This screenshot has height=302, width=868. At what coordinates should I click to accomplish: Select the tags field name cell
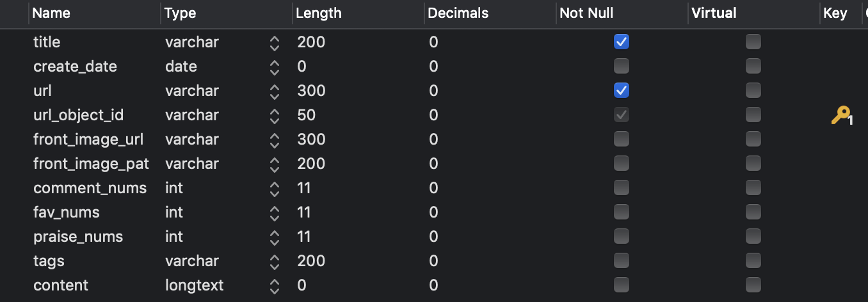click(x=95, y=261)
